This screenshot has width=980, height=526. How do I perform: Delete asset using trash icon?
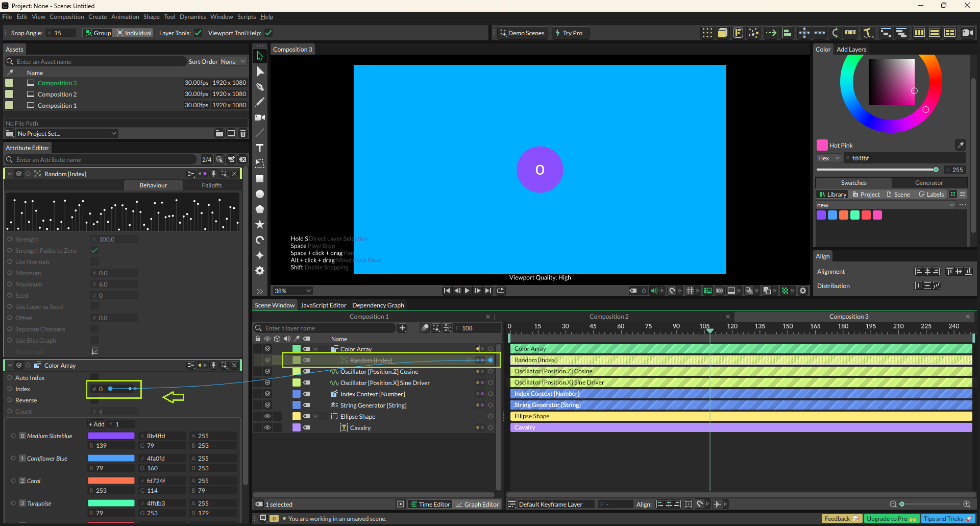pos(243,133)
